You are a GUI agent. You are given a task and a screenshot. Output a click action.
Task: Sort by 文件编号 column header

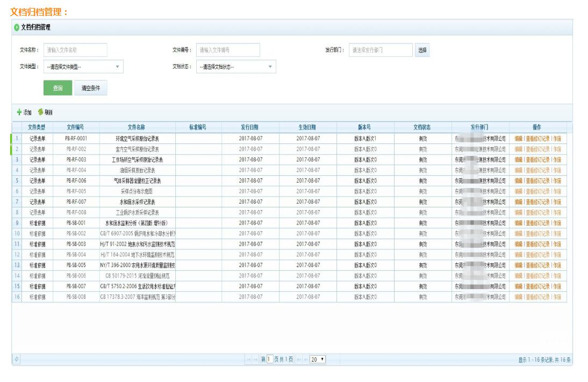pyautogui.click(x=75, y=127)
